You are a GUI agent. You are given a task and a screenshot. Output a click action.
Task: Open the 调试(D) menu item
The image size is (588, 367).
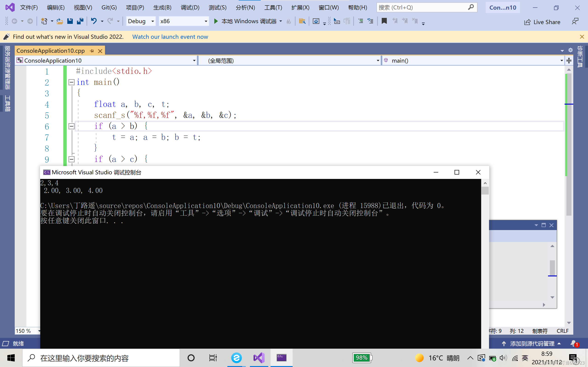coord(190,7)
